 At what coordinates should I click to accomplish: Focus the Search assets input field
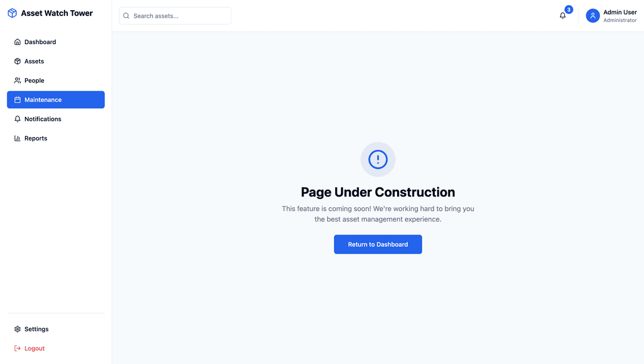coord(179,16)
